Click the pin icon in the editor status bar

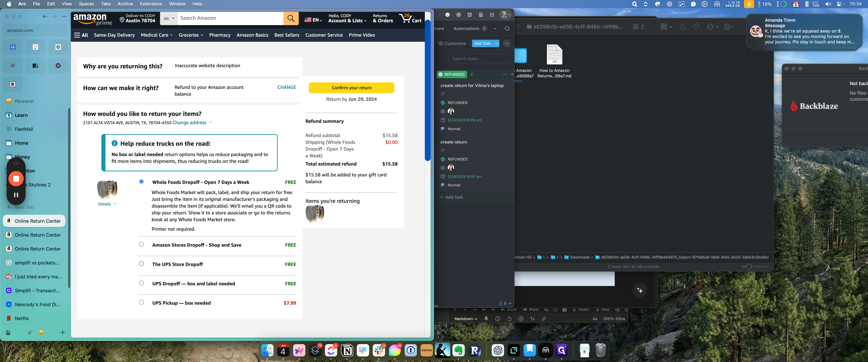486,319
